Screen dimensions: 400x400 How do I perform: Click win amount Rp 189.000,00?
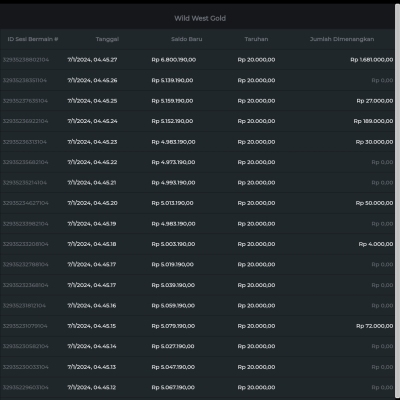pyautogui.click(x=373, y=121)
